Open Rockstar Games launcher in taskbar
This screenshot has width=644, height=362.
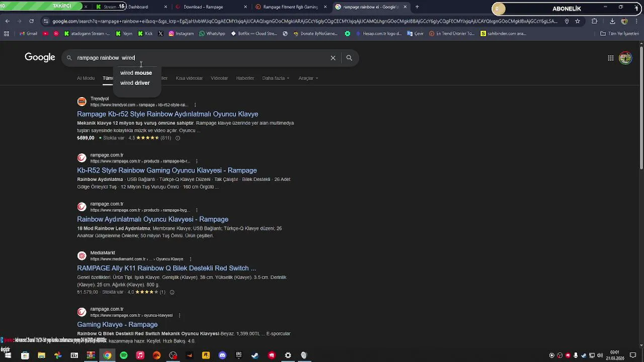pyautogui.click(x=206, y=355)
